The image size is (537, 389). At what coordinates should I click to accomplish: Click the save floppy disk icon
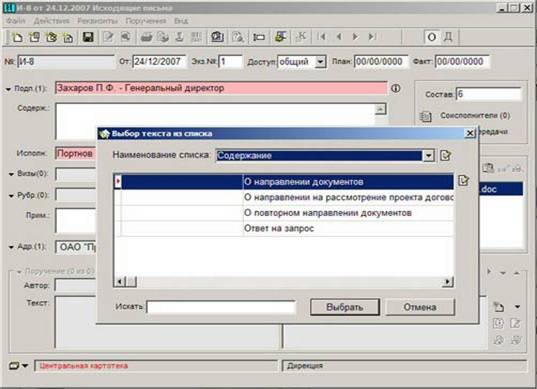pos(88,37)
